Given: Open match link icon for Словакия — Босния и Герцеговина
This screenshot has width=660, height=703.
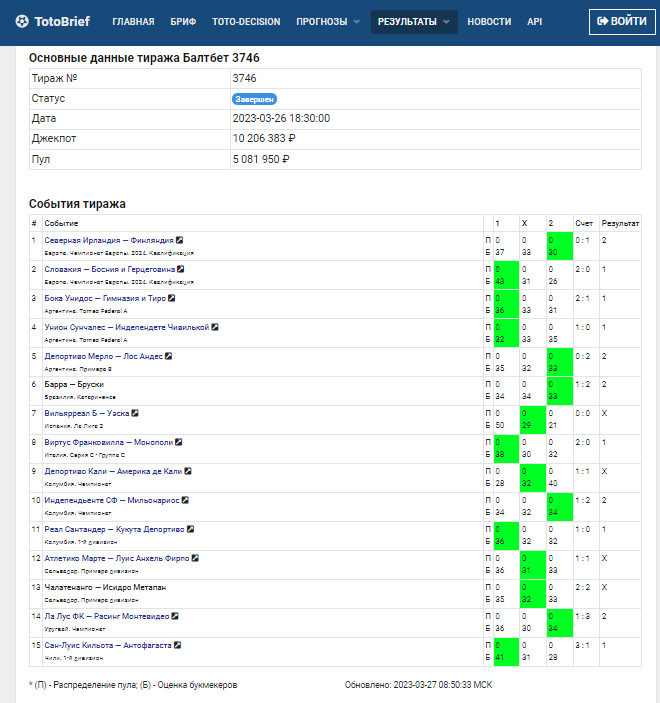Looking at the screenshot, I should pyautogui.click(x=181, y=269).
